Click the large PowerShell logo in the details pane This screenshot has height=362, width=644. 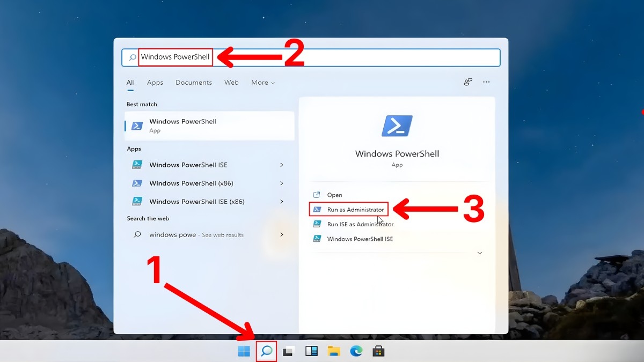tap(397, 126)
